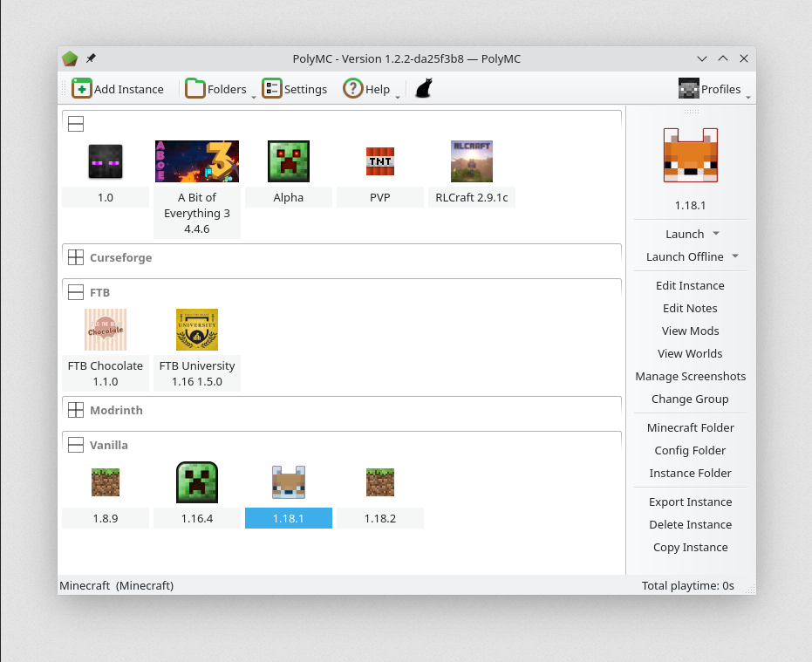Open the Minecraft Folder

tap(690, 428)
